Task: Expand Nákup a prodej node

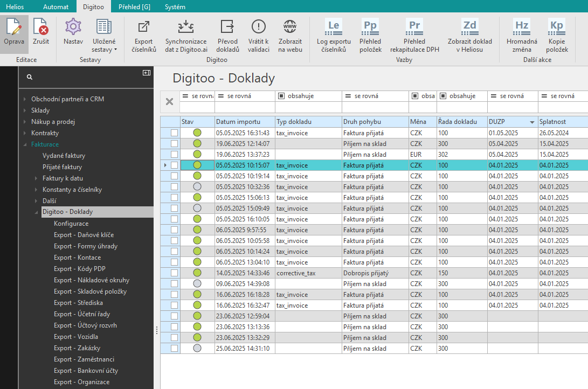Action: pos(25,122)
